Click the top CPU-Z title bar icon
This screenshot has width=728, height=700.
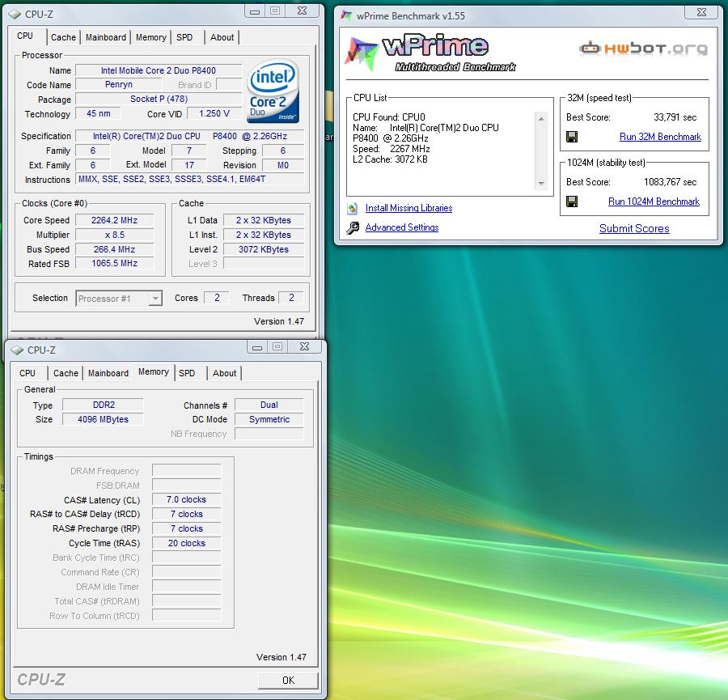point(15,15)
